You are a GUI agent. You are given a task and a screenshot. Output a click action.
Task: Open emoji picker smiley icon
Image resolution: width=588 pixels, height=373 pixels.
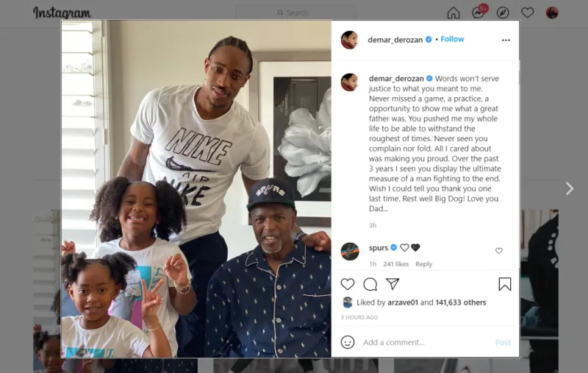coord(348,342)
